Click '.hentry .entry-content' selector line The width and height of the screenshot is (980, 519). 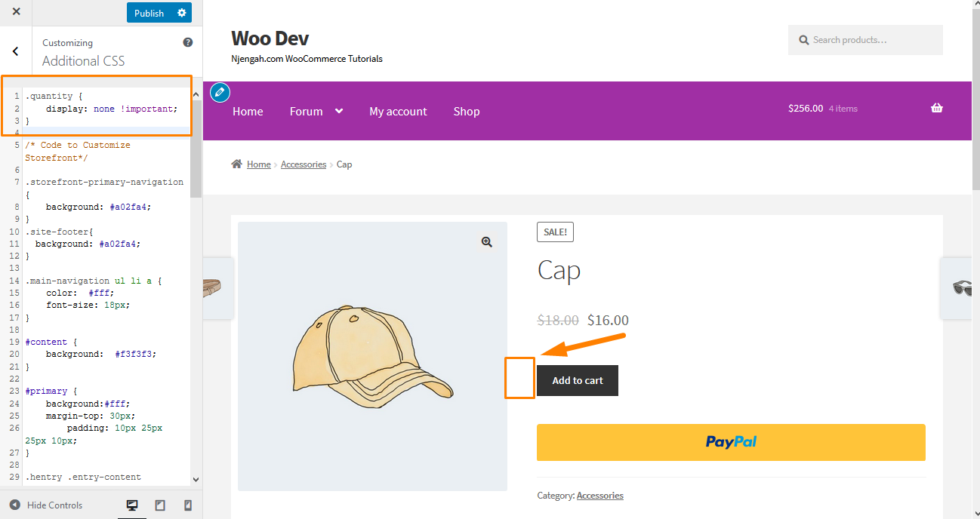[83, 477]
